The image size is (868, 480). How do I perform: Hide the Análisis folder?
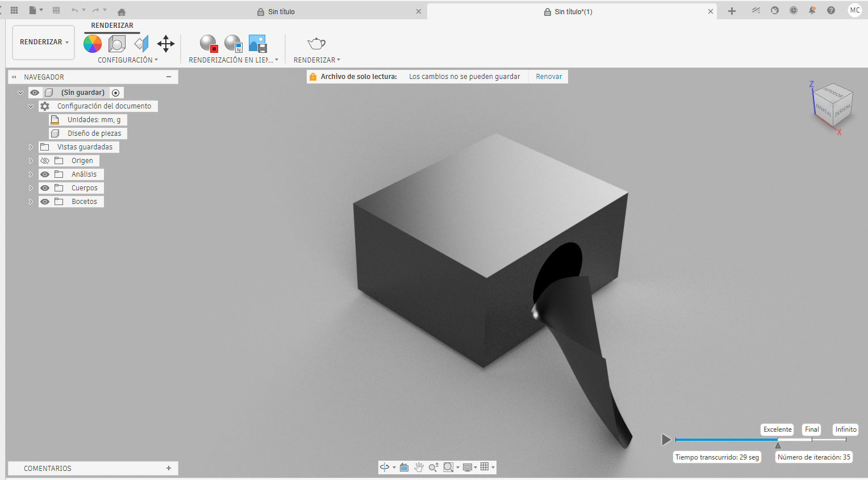pyautogui.click(x=45, y=174)
